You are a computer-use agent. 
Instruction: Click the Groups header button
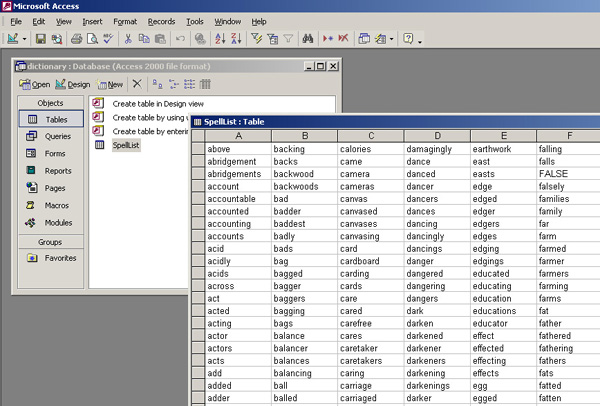point(51,242)
